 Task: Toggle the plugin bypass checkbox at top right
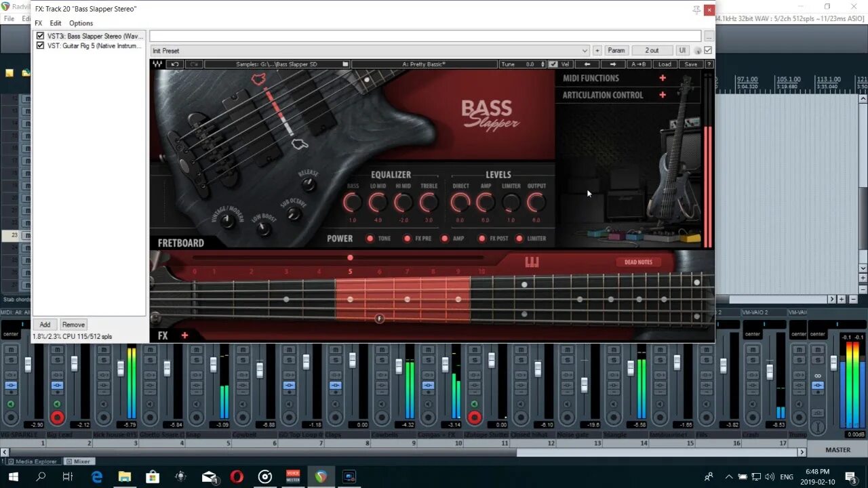click(x=709, y=51)
